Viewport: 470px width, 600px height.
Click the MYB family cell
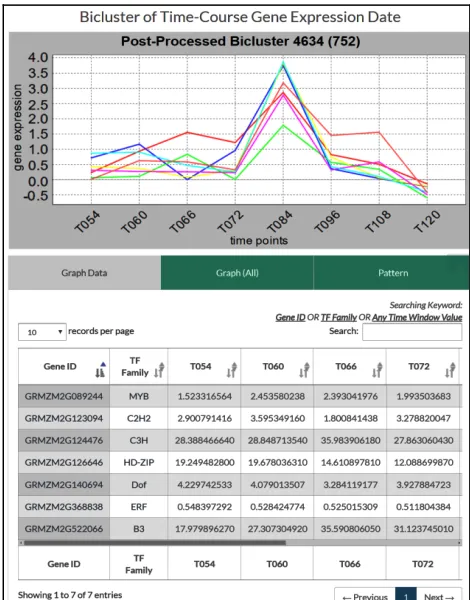139,396
